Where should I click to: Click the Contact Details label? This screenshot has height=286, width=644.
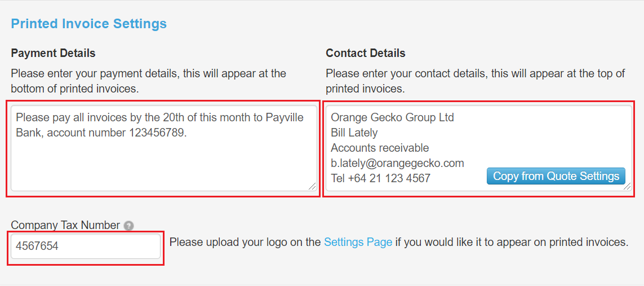366,53
